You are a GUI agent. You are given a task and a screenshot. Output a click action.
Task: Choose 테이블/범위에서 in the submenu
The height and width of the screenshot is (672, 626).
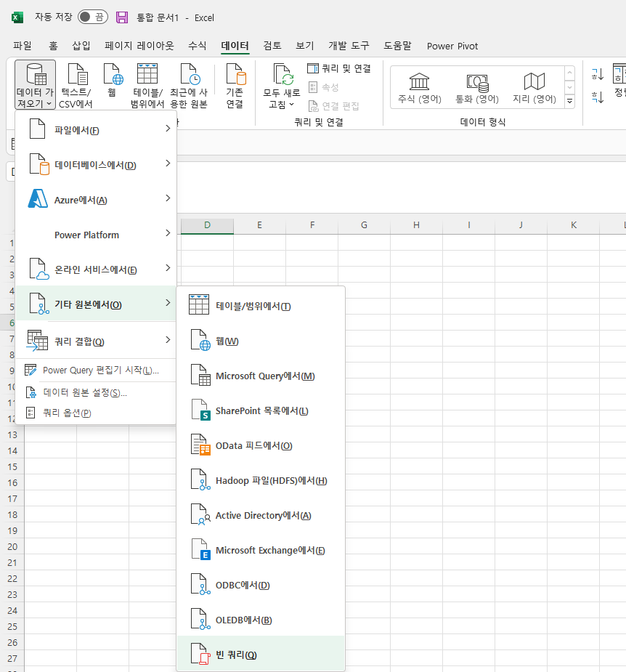coord(261,305)
